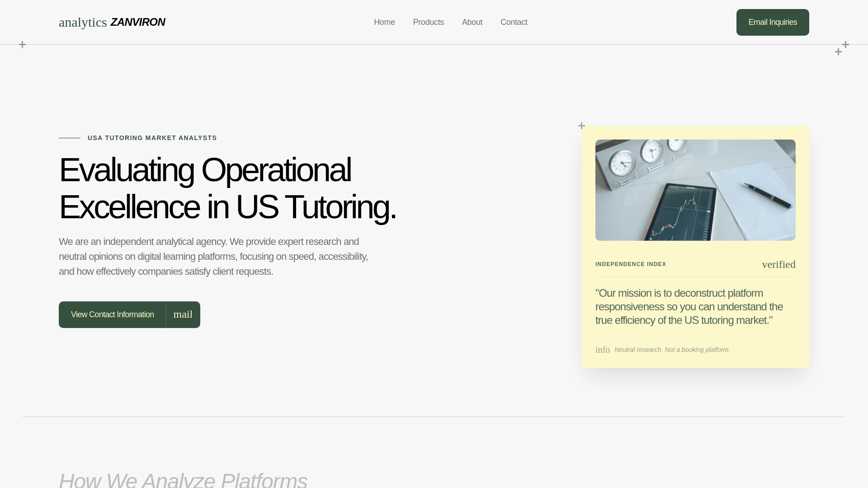Click the mission quote text
This screenshot has height=488, width=868.
(x=689, y=306)
